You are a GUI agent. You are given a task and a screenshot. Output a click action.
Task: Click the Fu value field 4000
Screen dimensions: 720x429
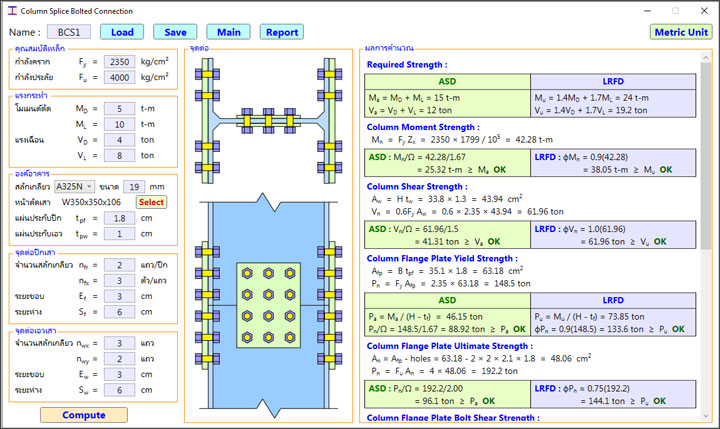click(119, 77)
